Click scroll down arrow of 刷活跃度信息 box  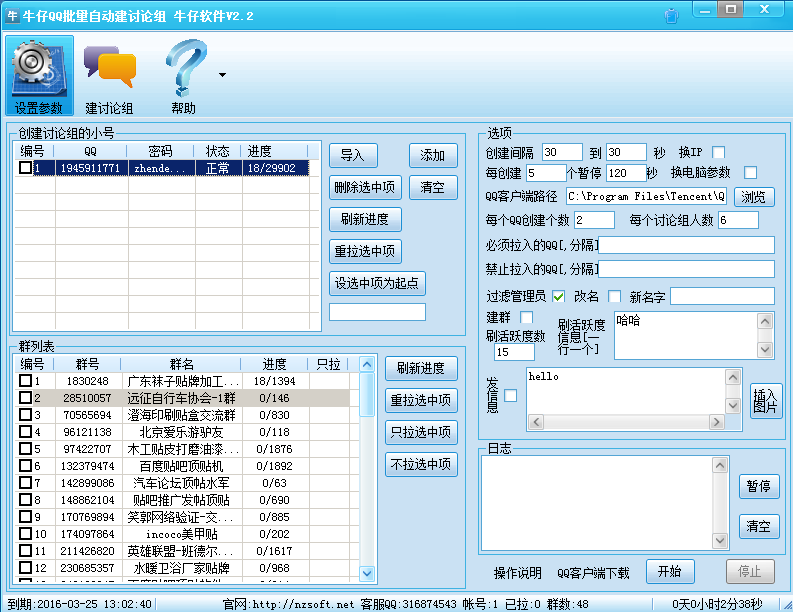(x=765, y=349)
